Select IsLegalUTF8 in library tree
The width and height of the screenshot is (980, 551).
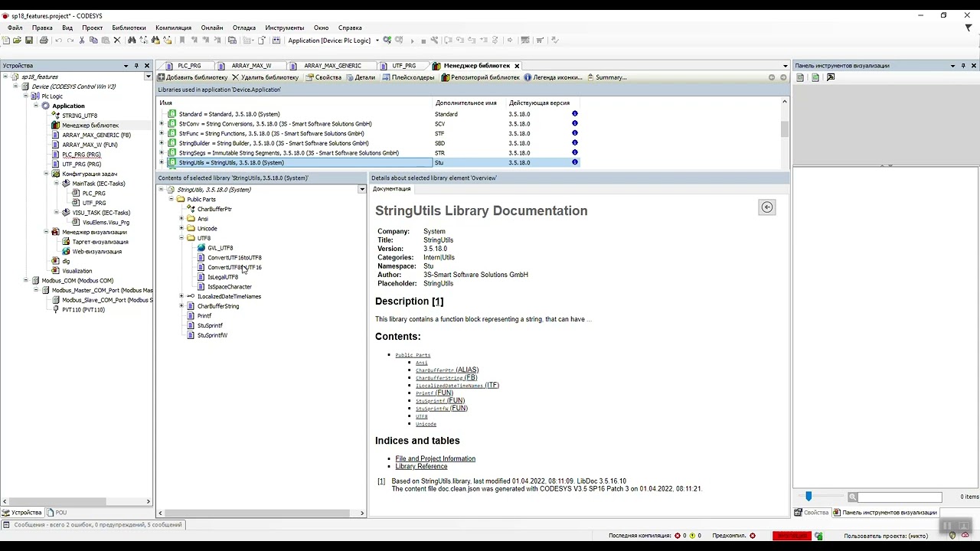(223, 277)
